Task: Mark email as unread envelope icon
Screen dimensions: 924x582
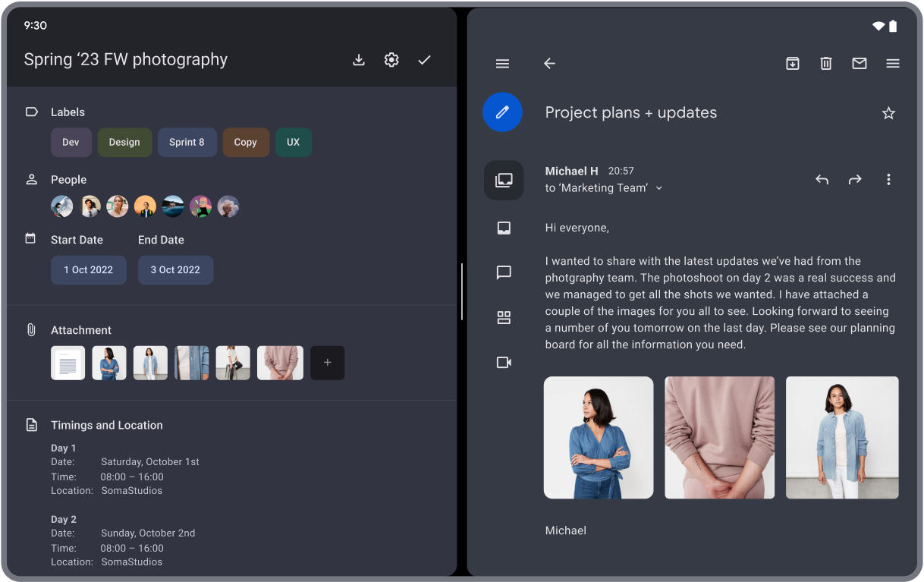Action: [860, 64]
